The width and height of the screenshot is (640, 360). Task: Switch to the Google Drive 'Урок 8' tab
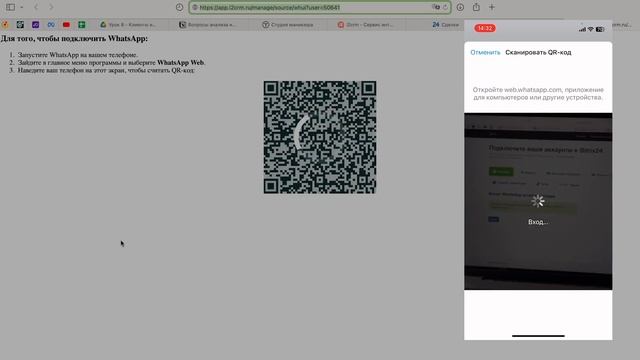128,24
